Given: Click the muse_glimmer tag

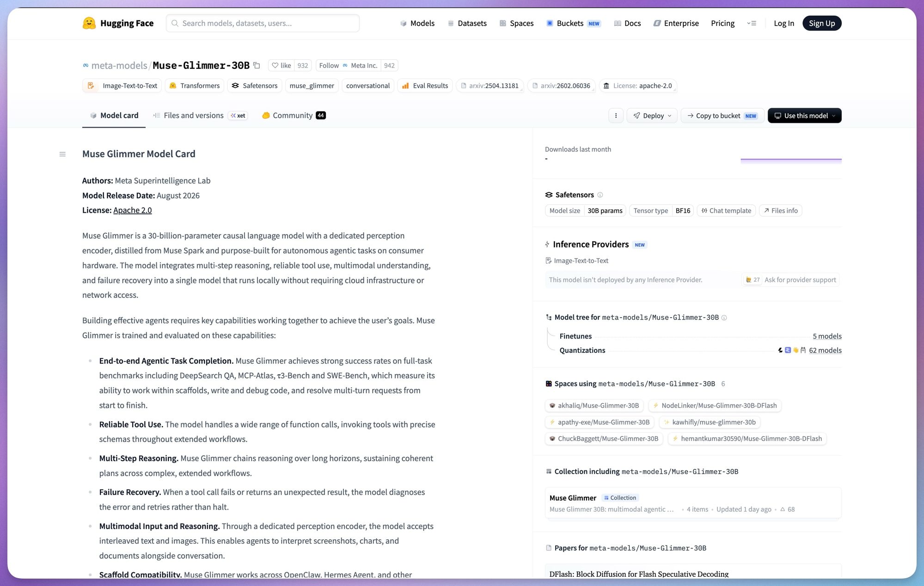Looking at the screenshot, I should (x=312, y=86).
